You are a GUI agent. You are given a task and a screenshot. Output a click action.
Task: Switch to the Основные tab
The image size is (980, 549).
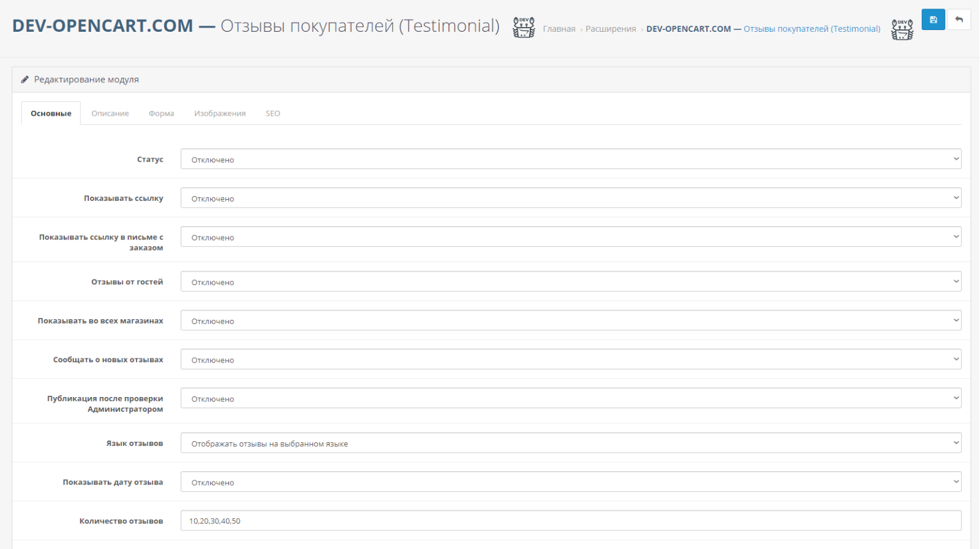(51, 113)
